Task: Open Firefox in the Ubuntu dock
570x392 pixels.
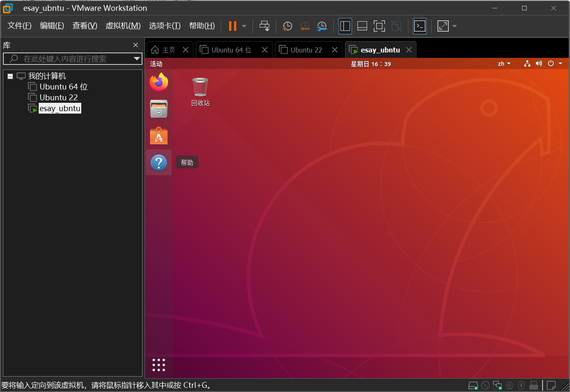Action: [159, 82]
